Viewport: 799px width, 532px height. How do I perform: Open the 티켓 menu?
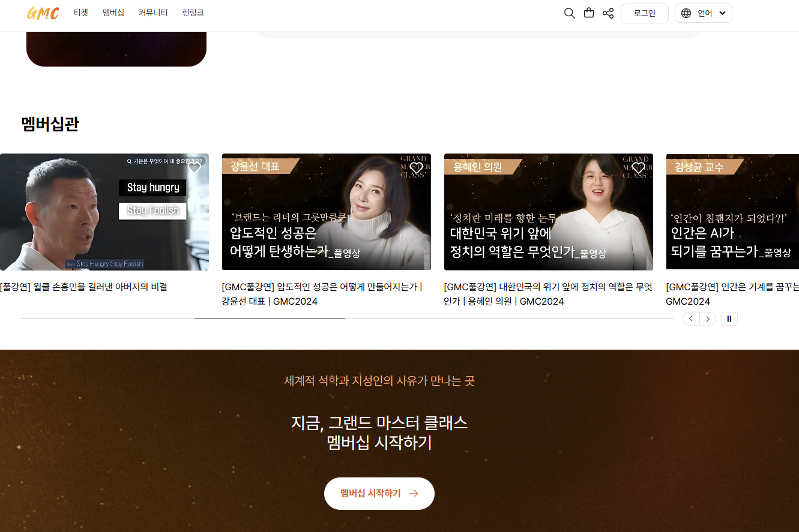point(81,13)
